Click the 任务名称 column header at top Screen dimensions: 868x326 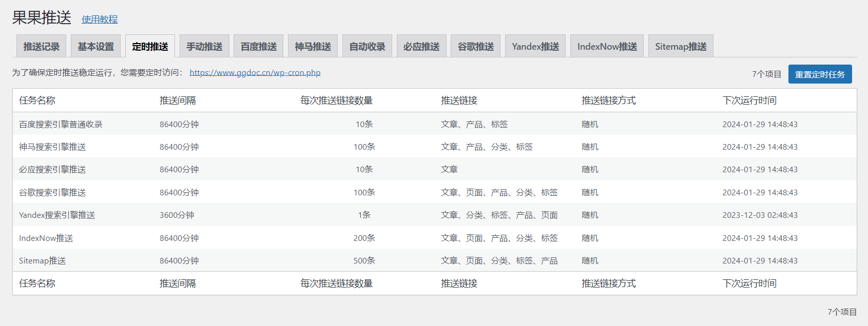click(x=37, y=100)
